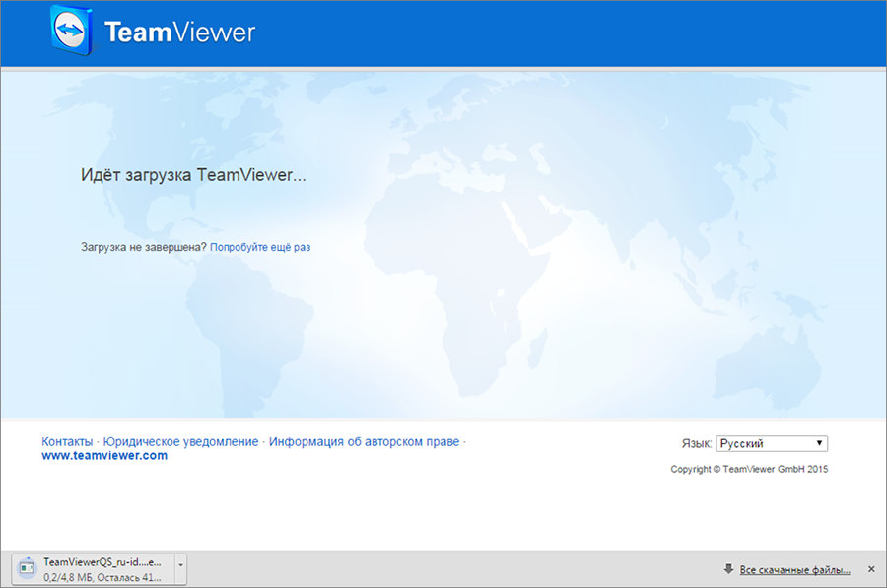Click the 'Идёт загрузка TeamViewer...' heading
This screenshot has width=887, height=588.
[x=193, y=175]
